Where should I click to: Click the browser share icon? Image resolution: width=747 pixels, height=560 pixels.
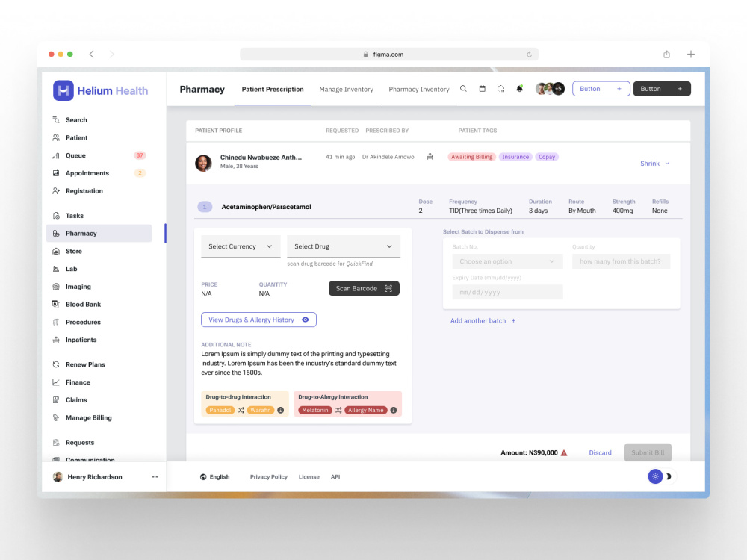666,55
